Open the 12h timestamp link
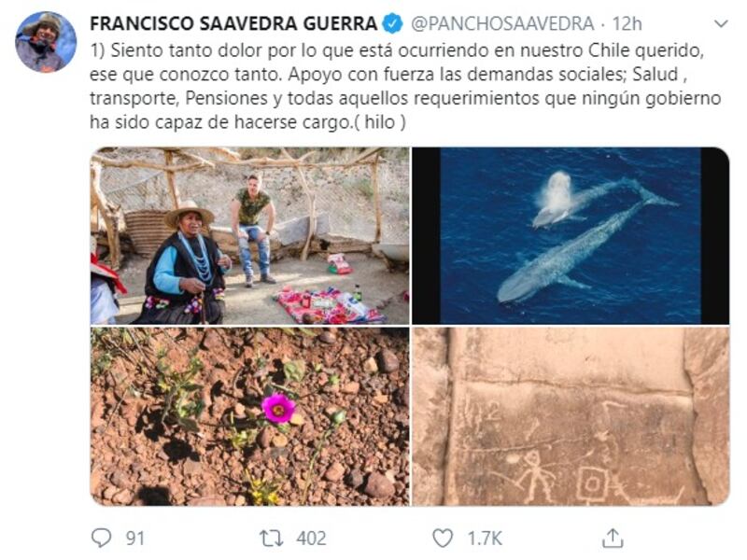Viewport: 747px width, 560px height. pos(627,24)
